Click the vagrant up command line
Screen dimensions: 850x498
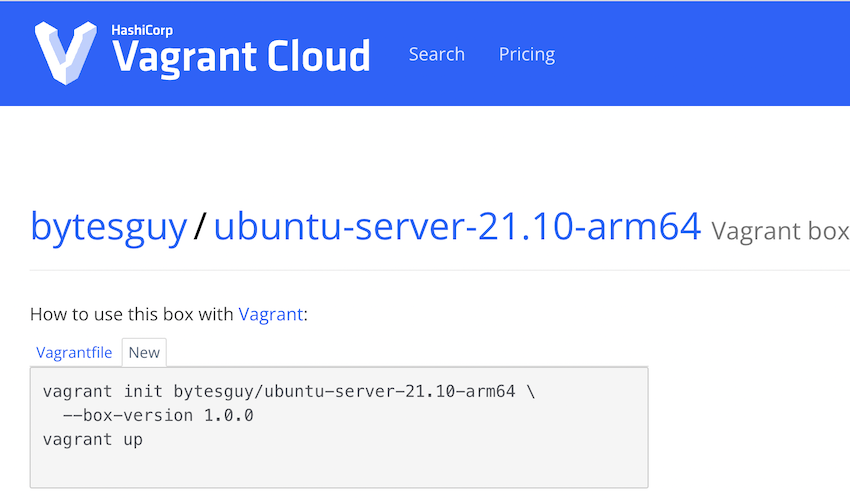(93, 439)
